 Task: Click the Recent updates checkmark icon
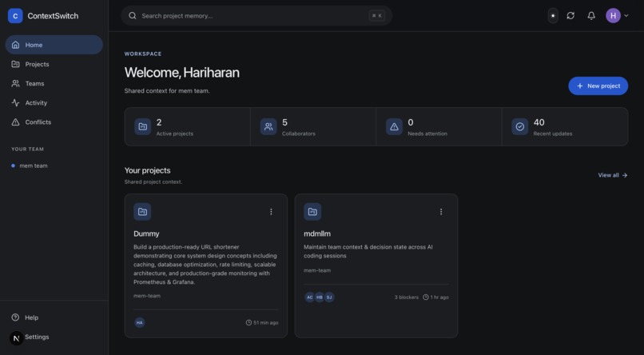(519, 126)
